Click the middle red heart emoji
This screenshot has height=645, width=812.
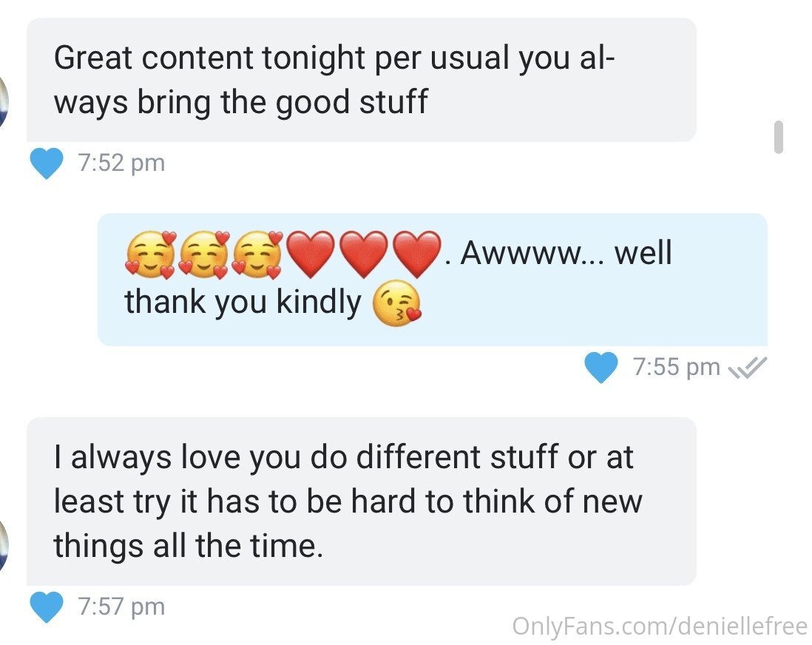click(x=364, y=254)
